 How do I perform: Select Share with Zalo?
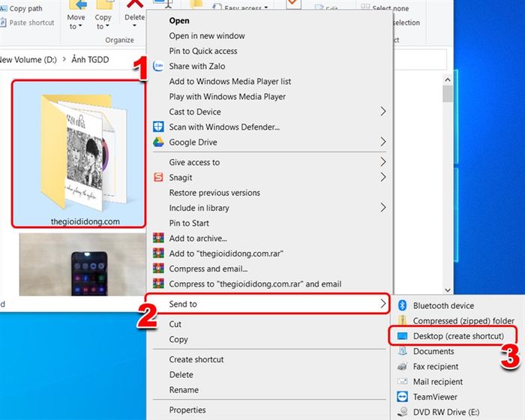pos(270,66)
